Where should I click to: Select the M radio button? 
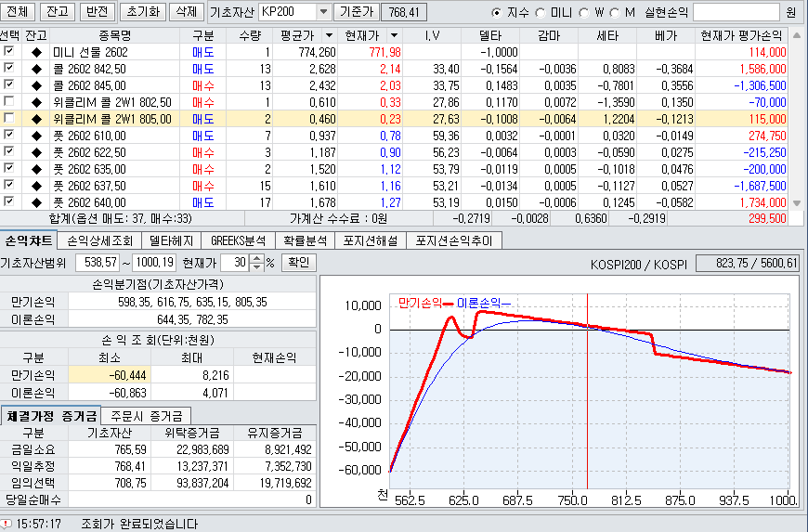(614, 12)
